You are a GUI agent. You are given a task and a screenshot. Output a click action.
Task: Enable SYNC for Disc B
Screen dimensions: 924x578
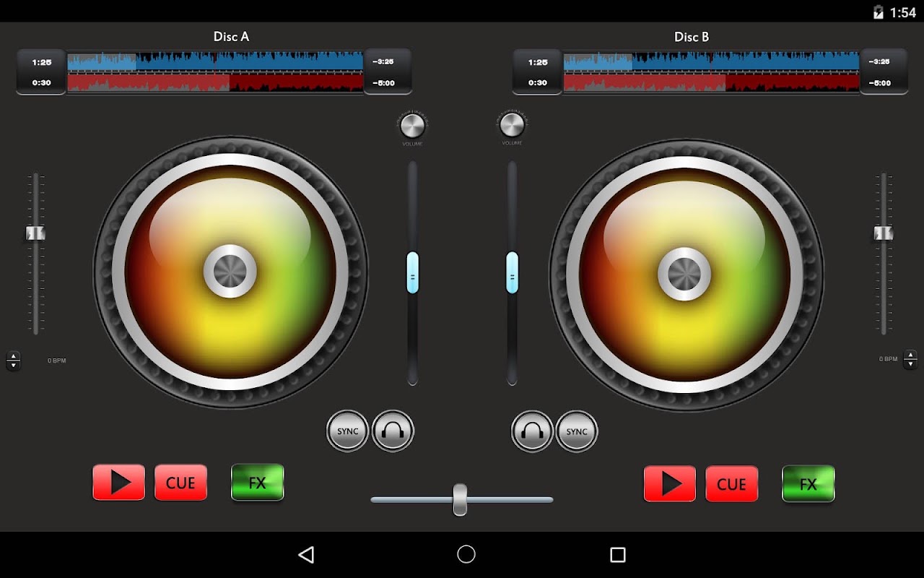(577, 431)
